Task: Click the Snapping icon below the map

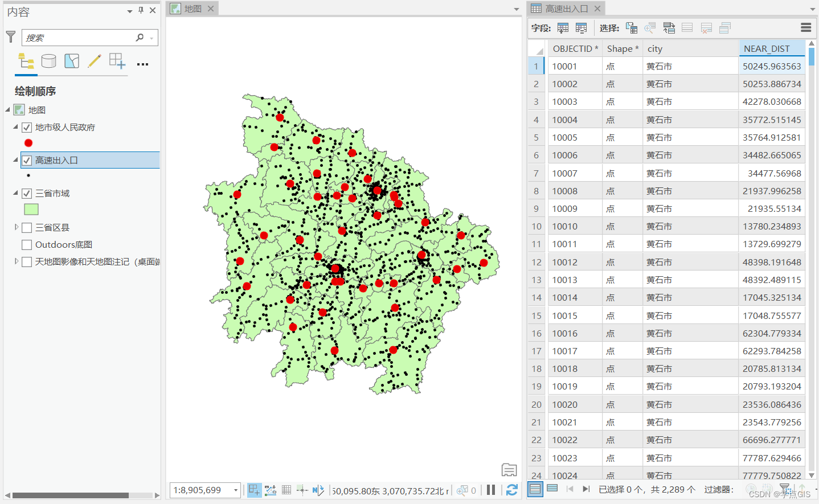Action: 254,490
